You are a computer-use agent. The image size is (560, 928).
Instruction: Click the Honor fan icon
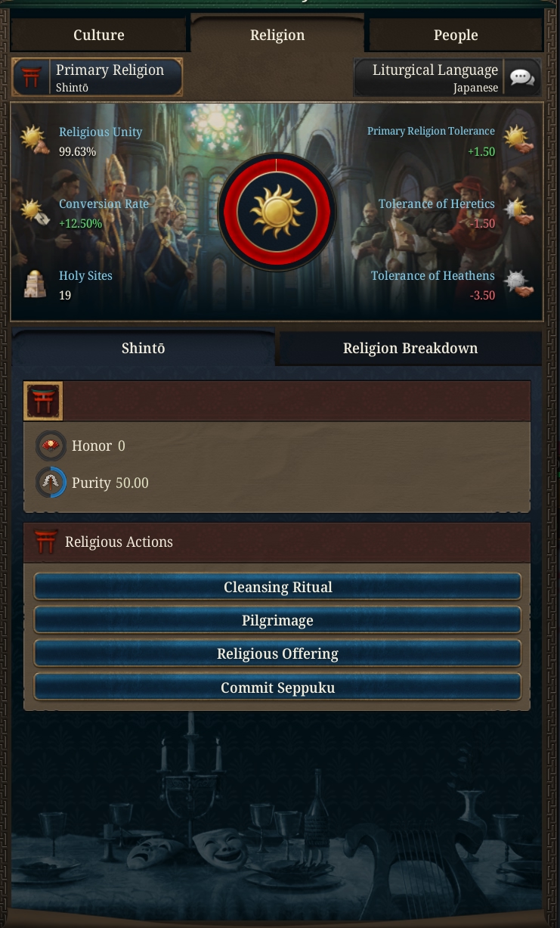[x=51, y=446]
